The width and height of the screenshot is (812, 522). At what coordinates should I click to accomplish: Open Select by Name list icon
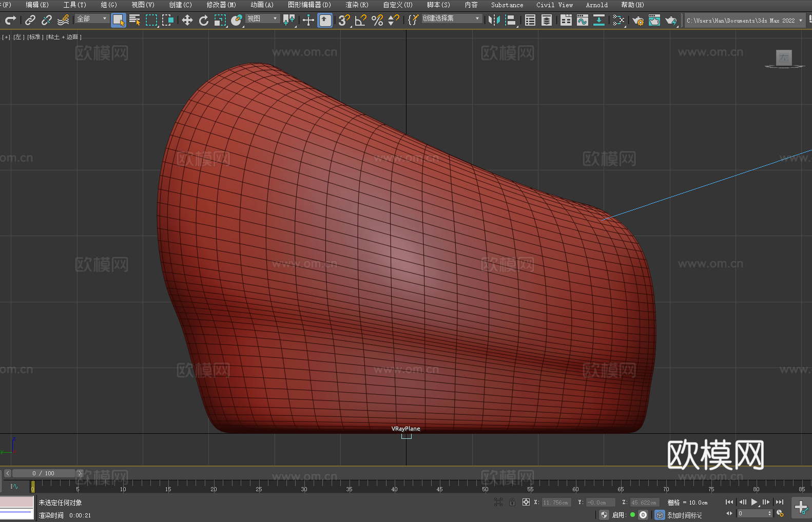coord(135,20)
